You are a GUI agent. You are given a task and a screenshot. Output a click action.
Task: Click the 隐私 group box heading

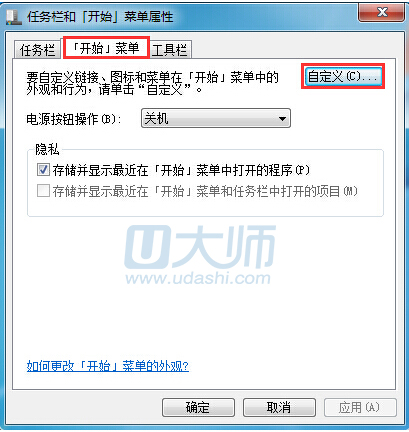pyautogui.click(x=47, y=149)
